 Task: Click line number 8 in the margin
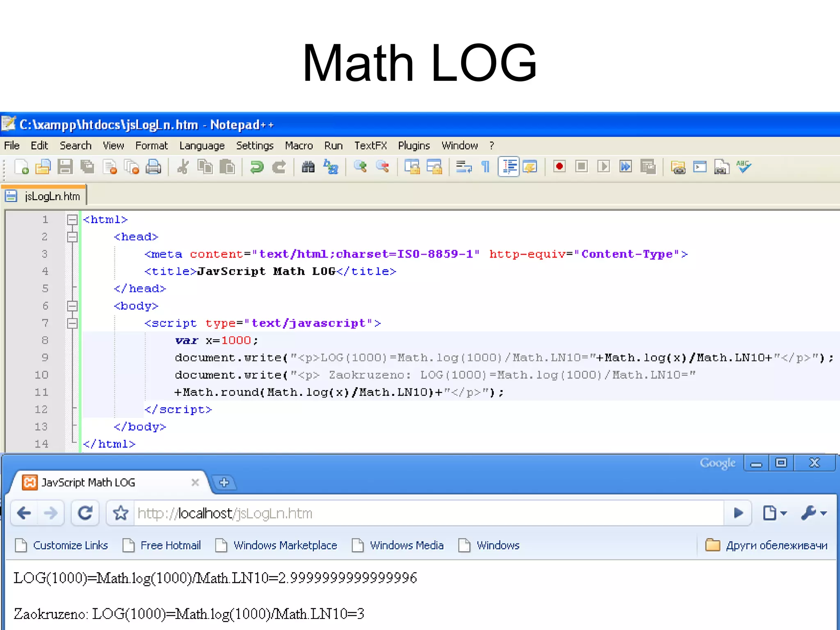point(45,340)
